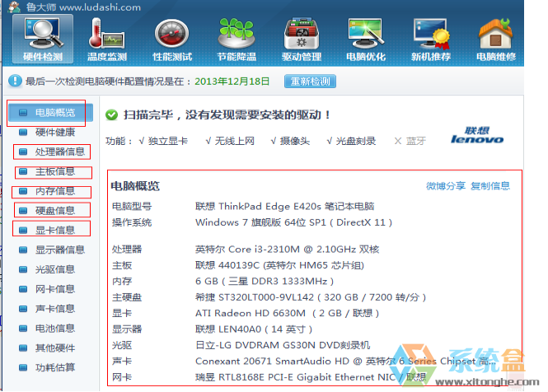The width and height of the screenshot is (548, 392).
Task: Open the 性能测试 performance test
Action: tap(172, 40)
